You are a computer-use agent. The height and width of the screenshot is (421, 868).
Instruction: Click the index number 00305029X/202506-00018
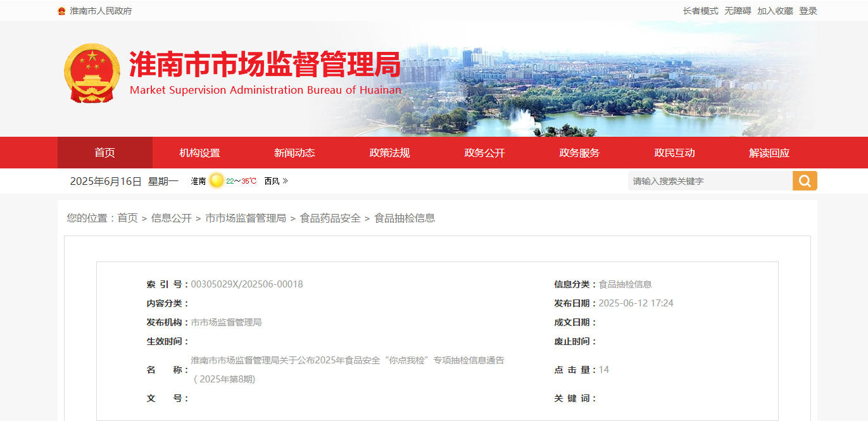(x=247, y=284)
